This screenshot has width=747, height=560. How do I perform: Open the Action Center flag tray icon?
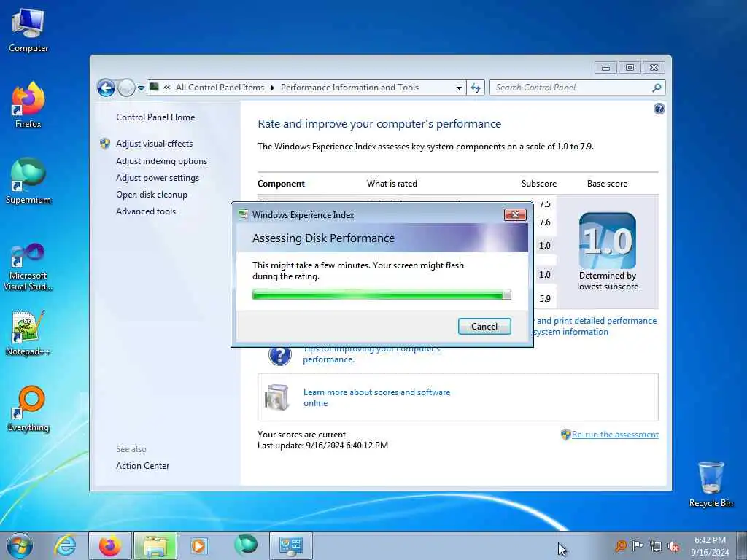638,546
